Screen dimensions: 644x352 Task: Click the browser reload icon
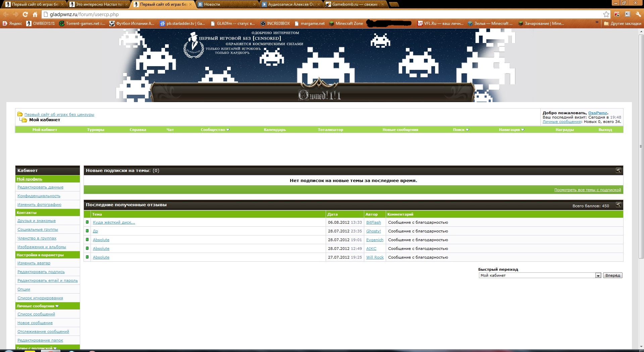pyautogui.click(x=25, y=14)
